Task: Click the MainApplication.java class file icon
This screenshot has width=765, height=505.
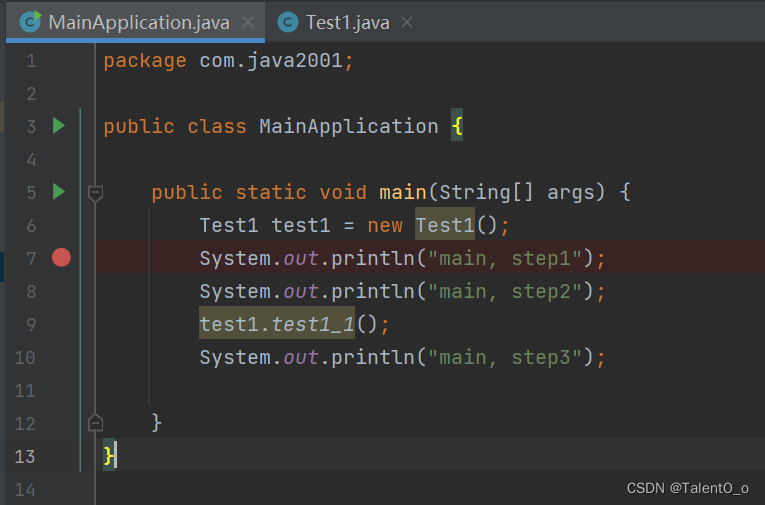Action: coord(30,22)
